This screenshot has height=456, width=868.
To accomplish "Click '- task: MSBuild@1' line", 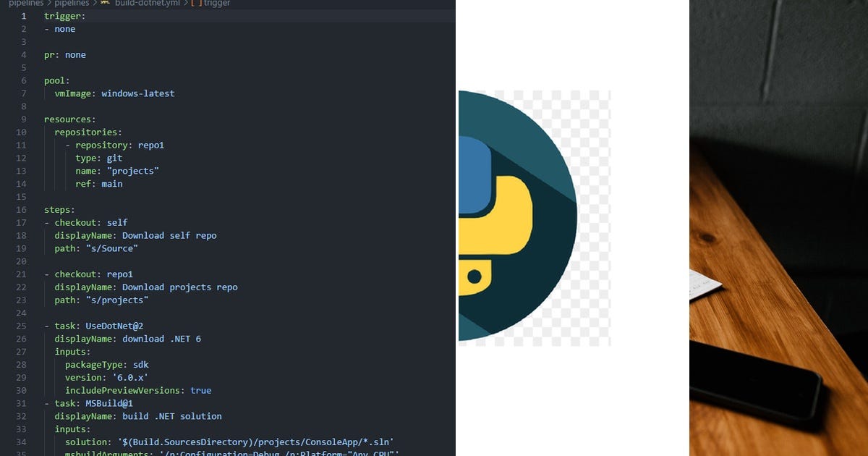I will tap(88, 404).
